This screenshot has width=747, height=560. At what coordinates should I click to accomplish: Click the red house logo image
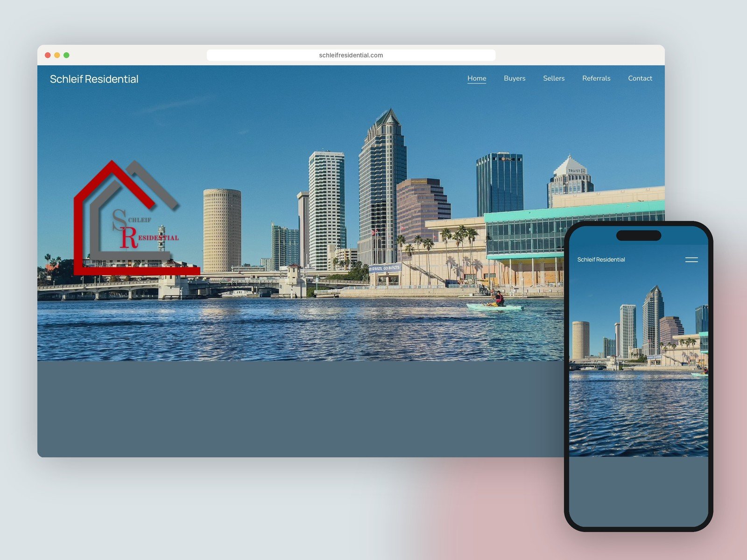pos(137,217)
